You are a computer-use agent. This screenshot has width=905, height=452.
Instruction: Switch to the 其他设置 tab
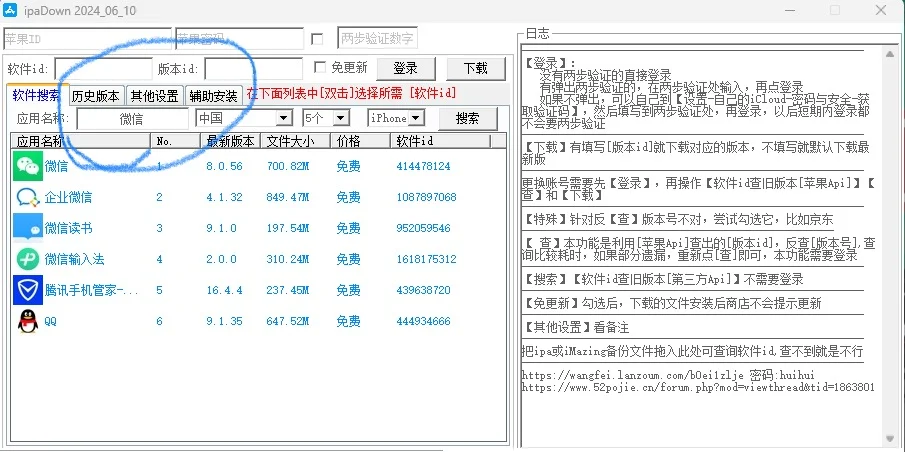154,96
